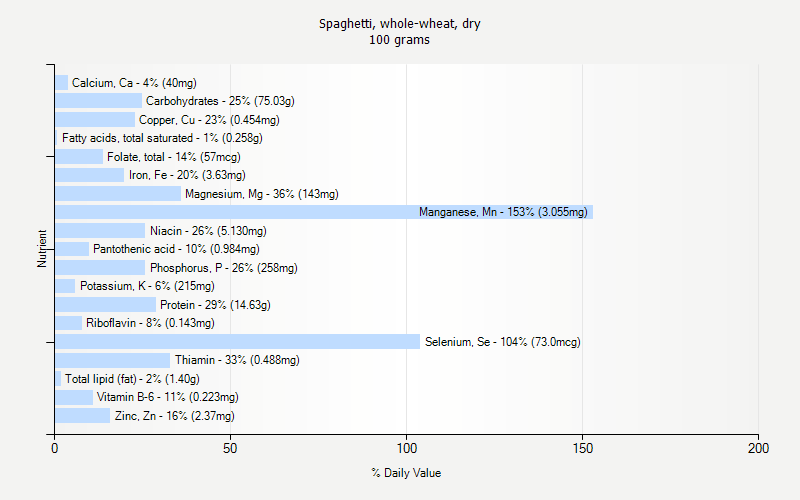Viewport: 800px width, 500px height.
Task: Click the Pantothenic acid label
Action: coord(176,249)
